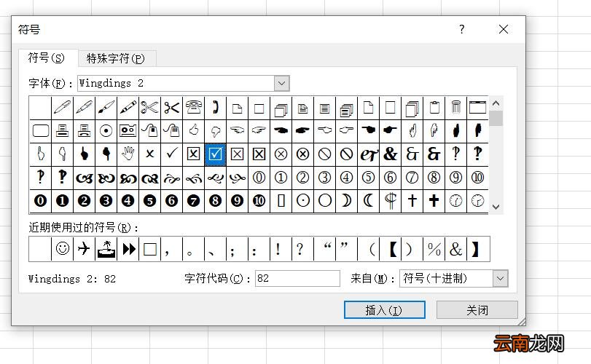591x364 pixels.
Task: Expand the 来自 code source dropdown
Action: click(500, 279)
